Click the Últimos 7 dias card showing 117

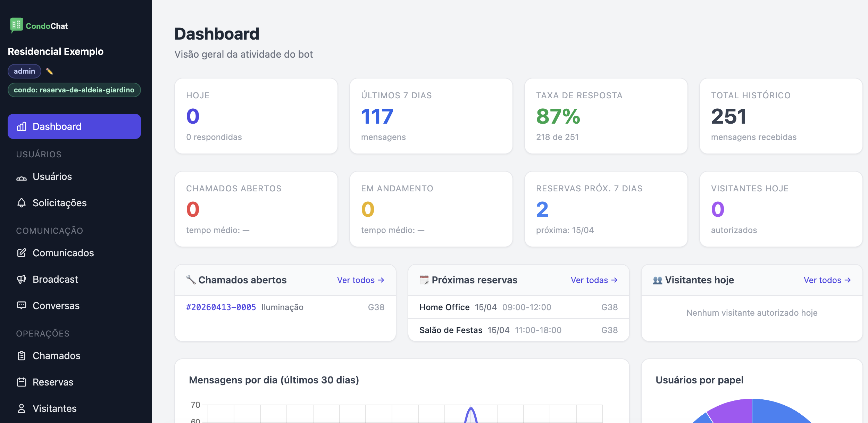[x=431, y=116]
